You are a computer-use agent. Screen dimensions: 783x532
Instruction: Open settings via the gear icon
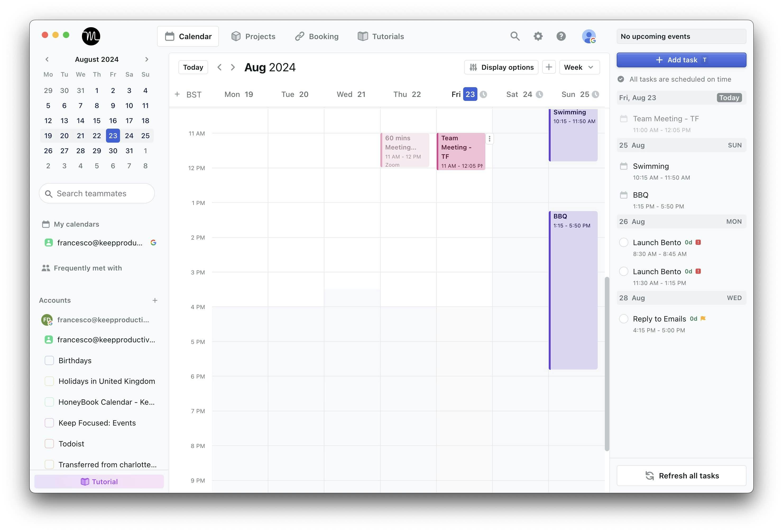click(538, 36)
